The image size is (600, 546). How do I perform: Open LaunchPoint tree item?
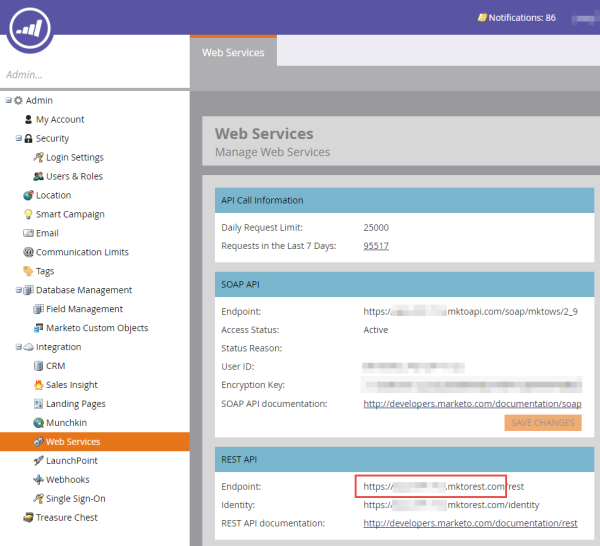[x=72, y=461]
